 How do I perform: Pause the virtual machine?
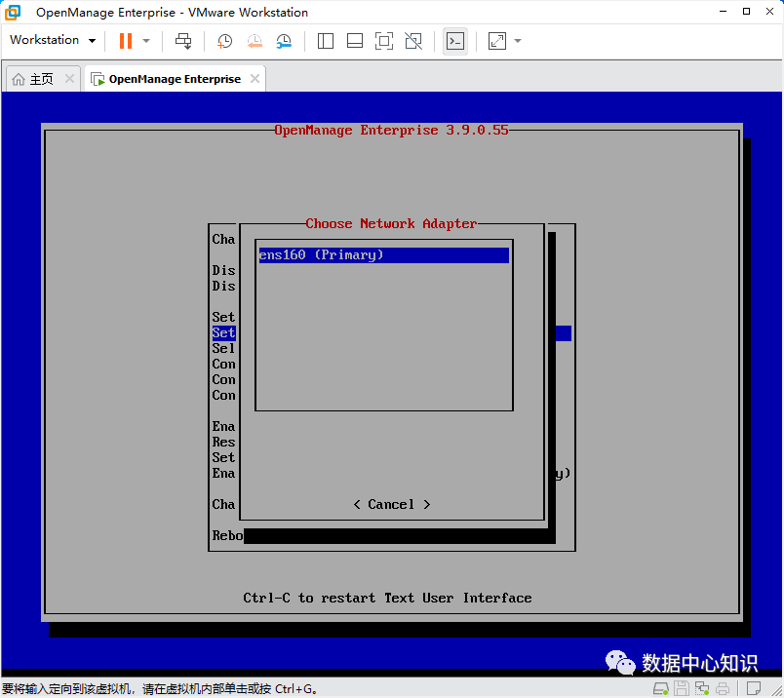(126, 41)
